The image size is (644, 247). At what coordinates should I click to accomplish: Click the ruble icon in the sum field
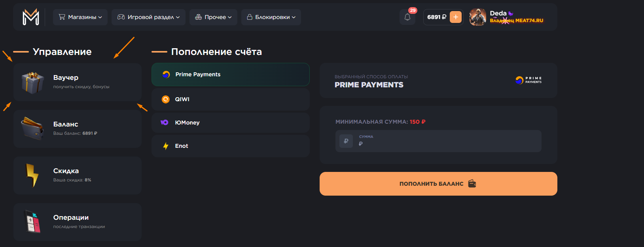click(x=346, y=141)
